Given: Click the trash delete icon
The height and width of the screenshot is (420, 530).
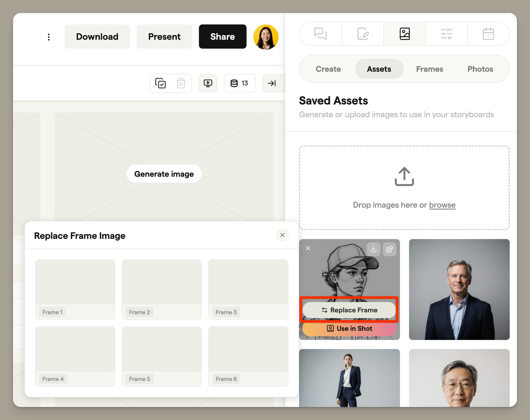Looking at the screenshot, I should coord(181,83).
